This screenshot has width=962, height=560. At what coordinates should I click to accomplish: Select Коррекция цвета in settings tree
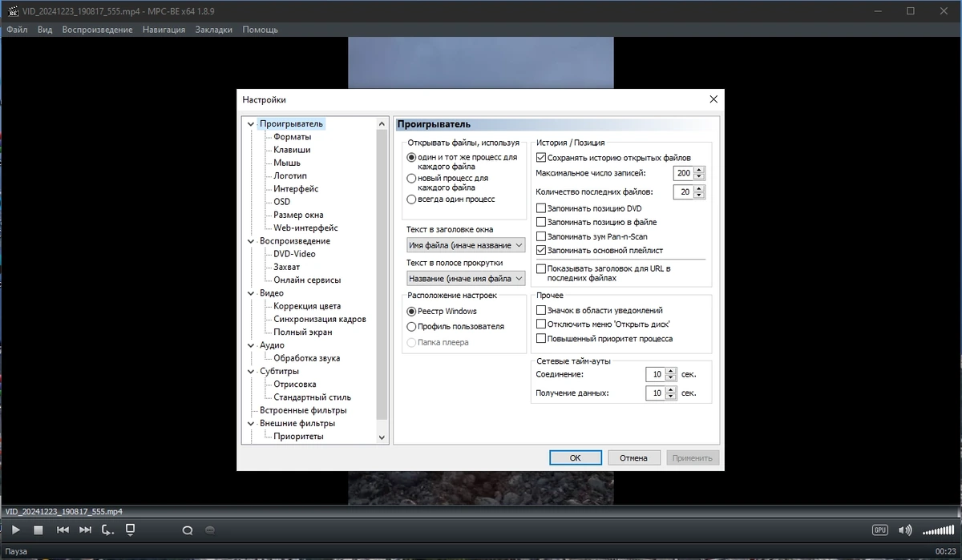pos(307,306)
